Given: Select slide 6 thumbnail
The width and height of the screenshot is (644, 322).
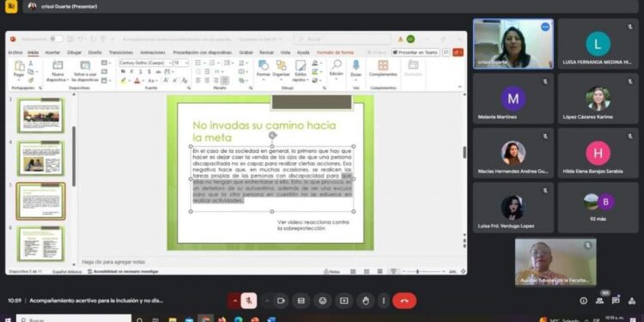Looking at the screenshot, I should [40, 244].
